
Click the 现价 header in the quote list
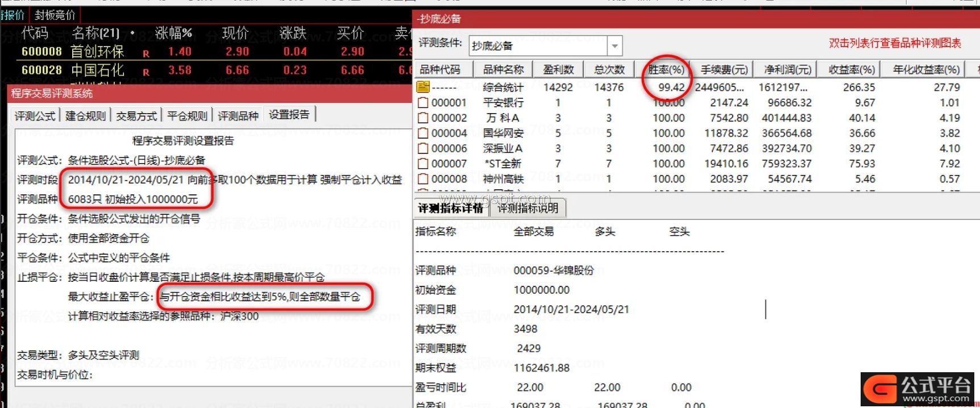click(235, 33)
